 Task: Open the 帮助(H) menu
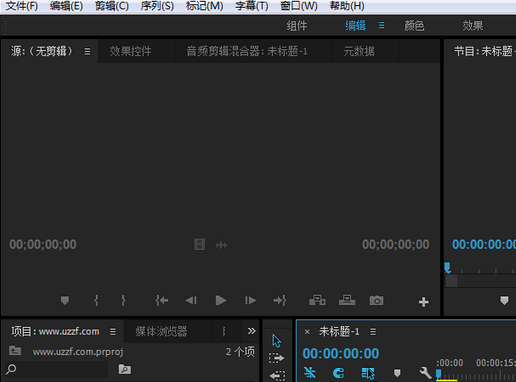(347, 6)
